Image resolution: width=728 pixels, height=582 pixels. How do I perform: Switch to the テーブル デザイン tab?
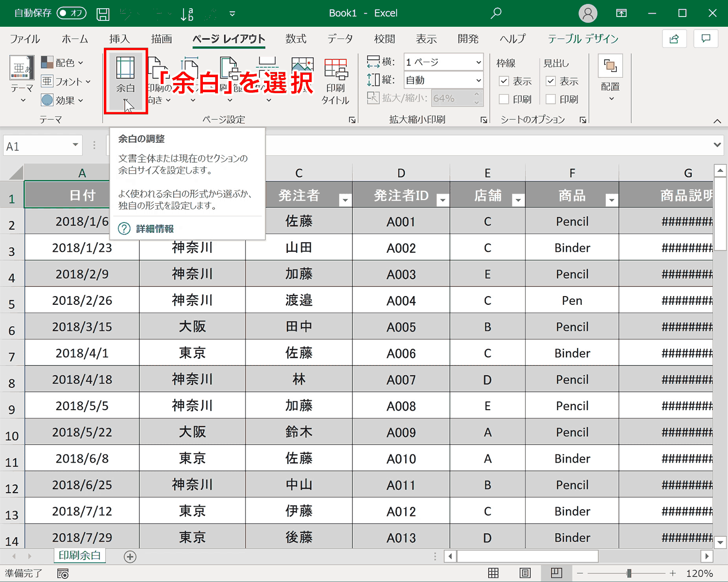coord(583,39)
